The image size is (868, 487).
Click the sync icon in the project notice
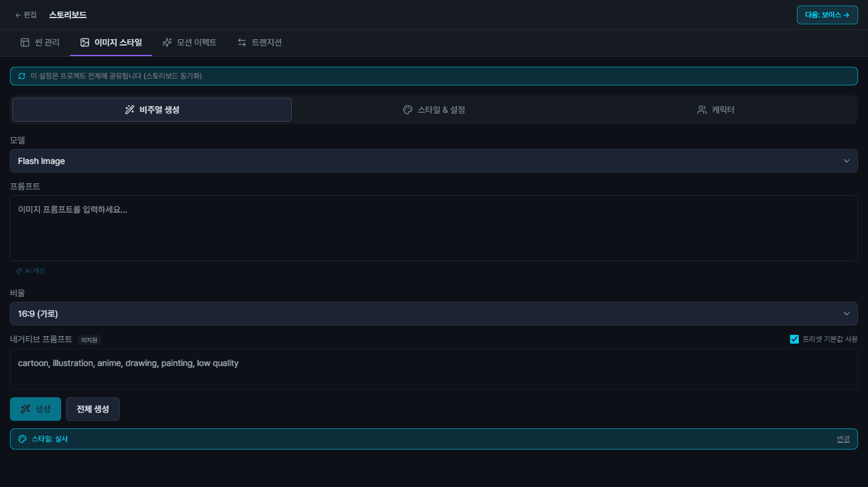tap(22, 76)
